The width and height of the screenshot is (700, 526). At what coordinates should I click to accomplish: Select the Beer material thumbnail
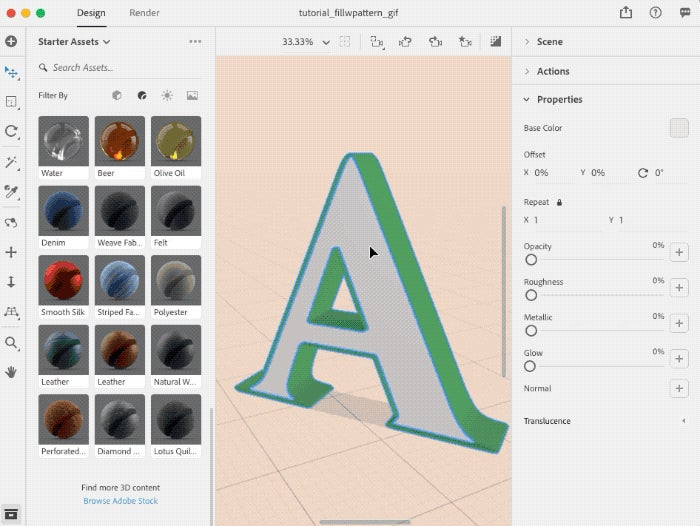coord(120,141)
